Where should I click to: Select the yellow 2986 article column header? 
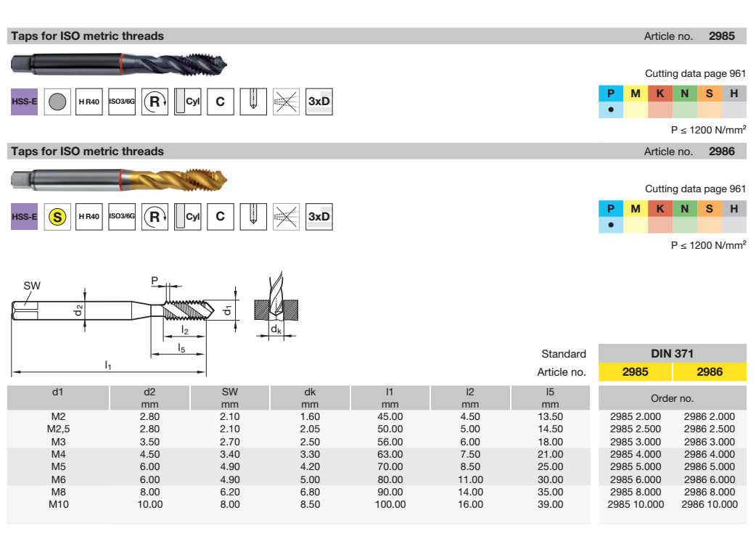pos(709,372)
